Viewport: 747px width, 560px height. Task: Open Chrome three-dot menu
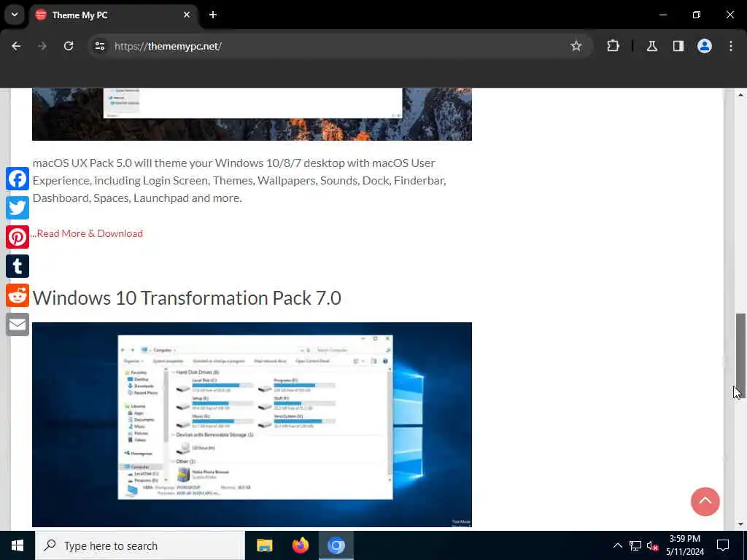[x=731, y=46]
